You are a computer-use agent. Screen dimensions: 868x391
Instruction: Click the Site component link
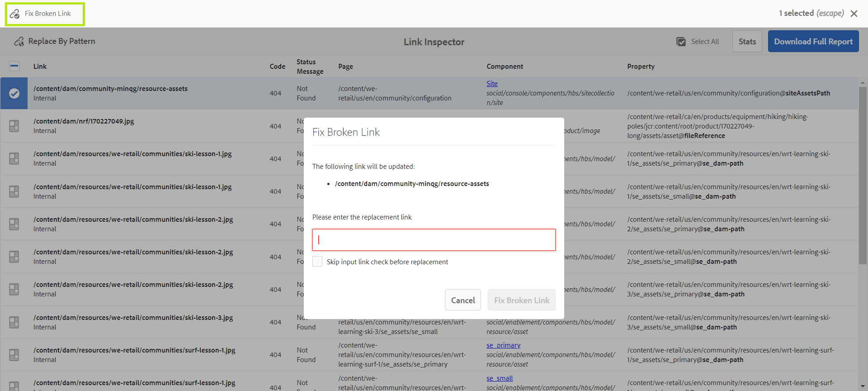(x=492, y=83)
